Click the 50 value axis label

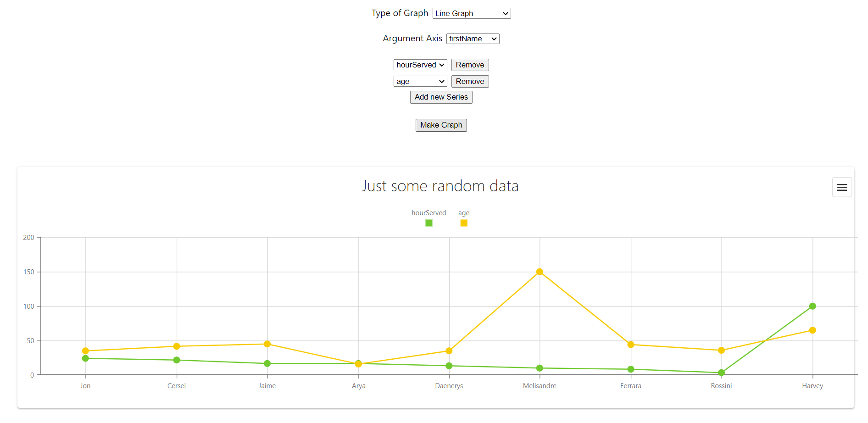pyautogui.click(x=30, y=341)
